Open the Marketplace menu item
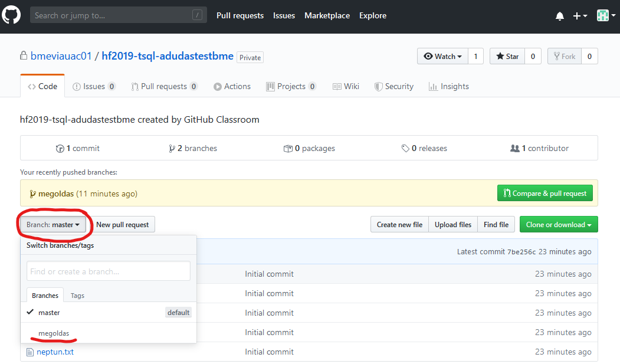The height and width of the screenshot is (364, 620). coord(327,15)
